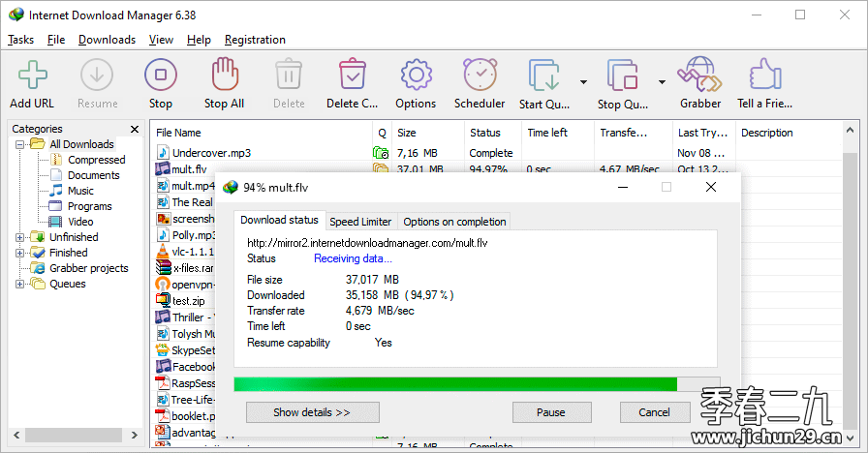The width and height of the screenshot is (868, 453).
Task: Open Options gear icon
Action: tap(416, 75)
